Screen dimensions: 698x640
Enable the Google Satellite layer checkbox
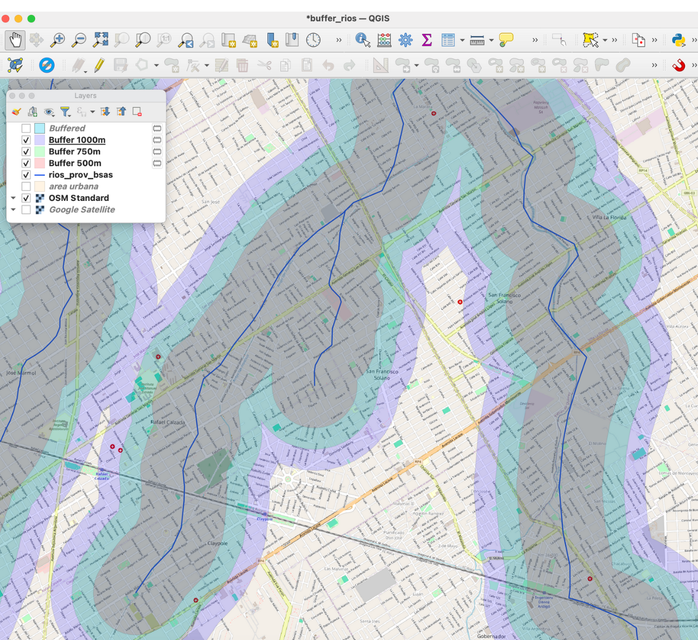pos(26,210)
